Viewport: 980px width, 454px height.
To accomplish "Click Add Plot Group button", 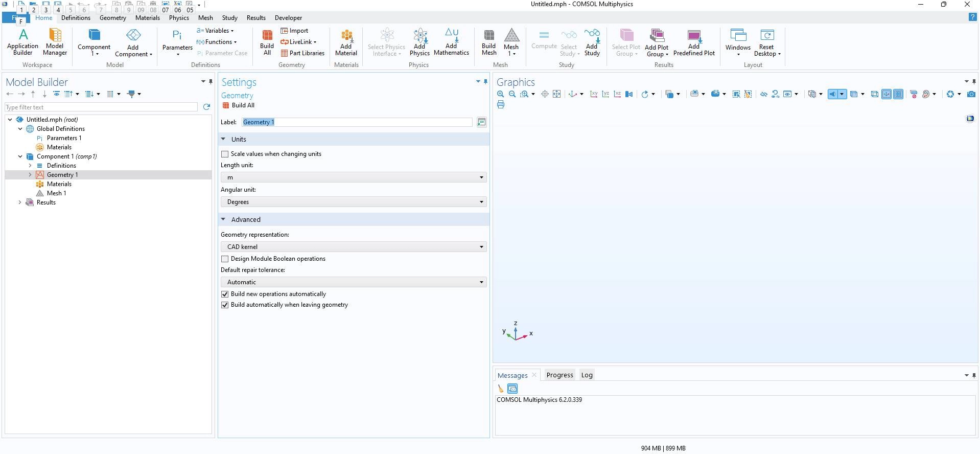I will (657, 42).
